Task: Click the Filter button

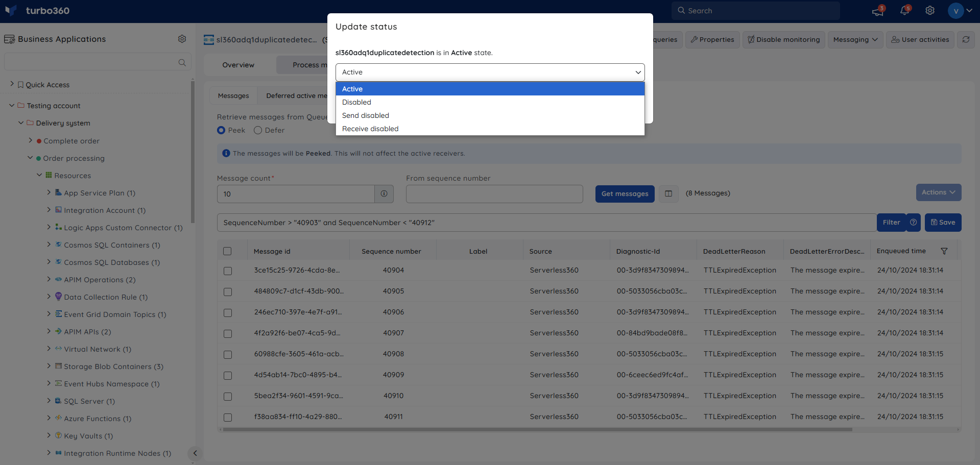Action: 891,223
